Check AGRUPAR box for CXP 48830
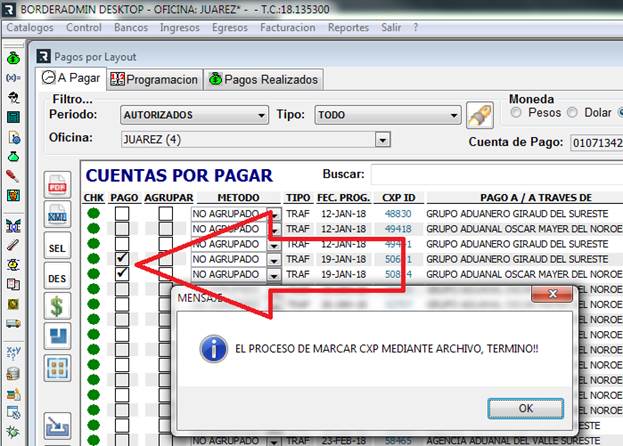 166,214
